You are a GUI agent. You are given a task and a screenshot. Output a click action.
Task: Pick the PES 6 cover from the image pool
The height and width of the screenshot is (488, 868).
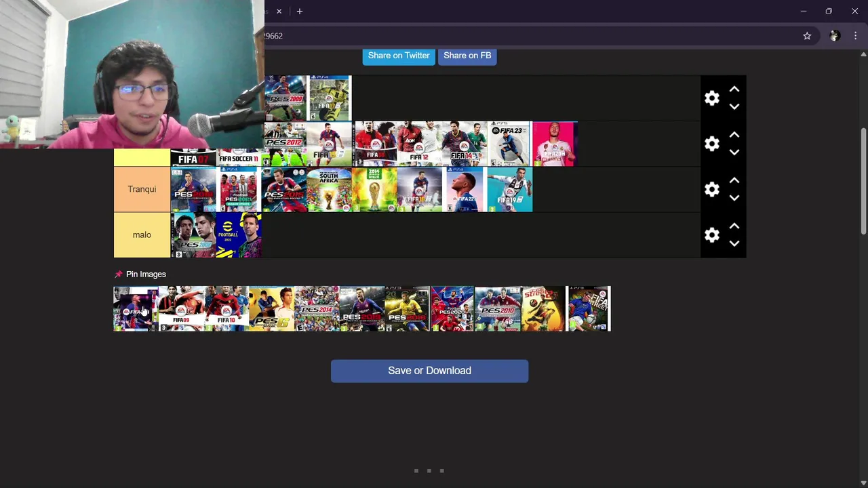click(x=271, y=309)
